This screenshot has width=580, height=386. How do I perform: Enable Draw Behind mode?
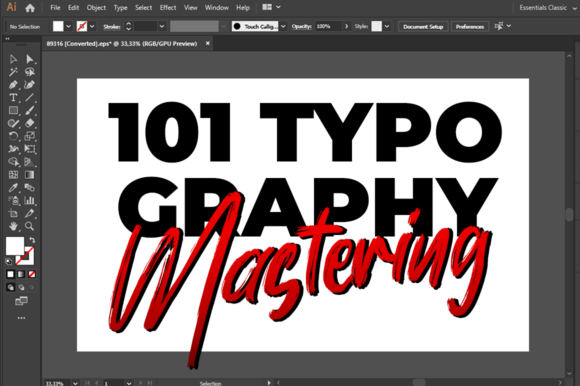pyautogui.click(x=21, y=287)
